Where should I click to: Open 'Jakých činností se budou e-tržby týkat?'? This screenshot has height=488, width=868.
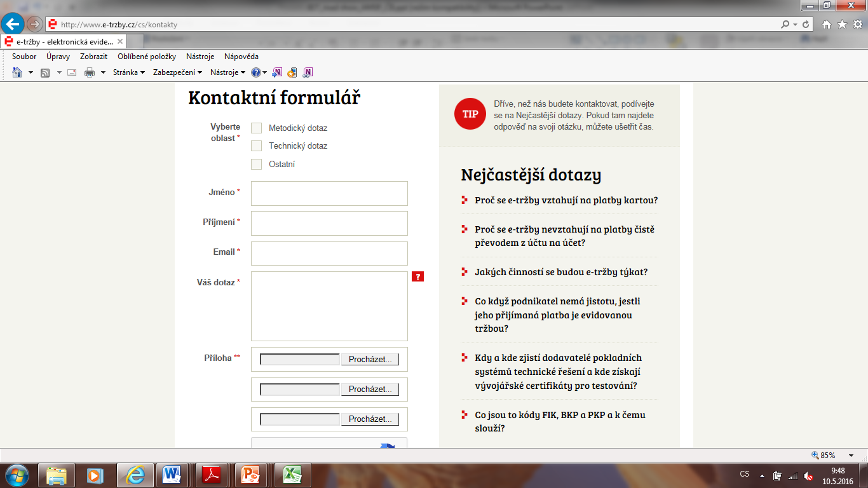point(561,272)
